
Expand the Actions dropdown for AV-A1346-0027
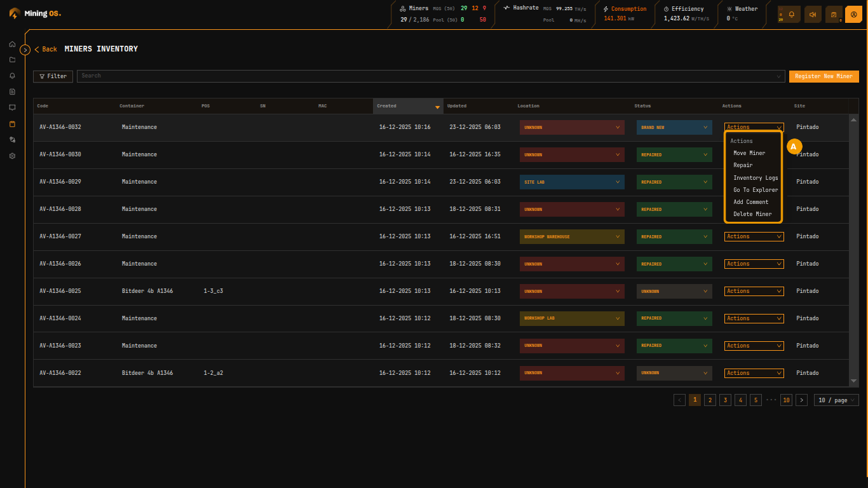[x=753, y=236]
